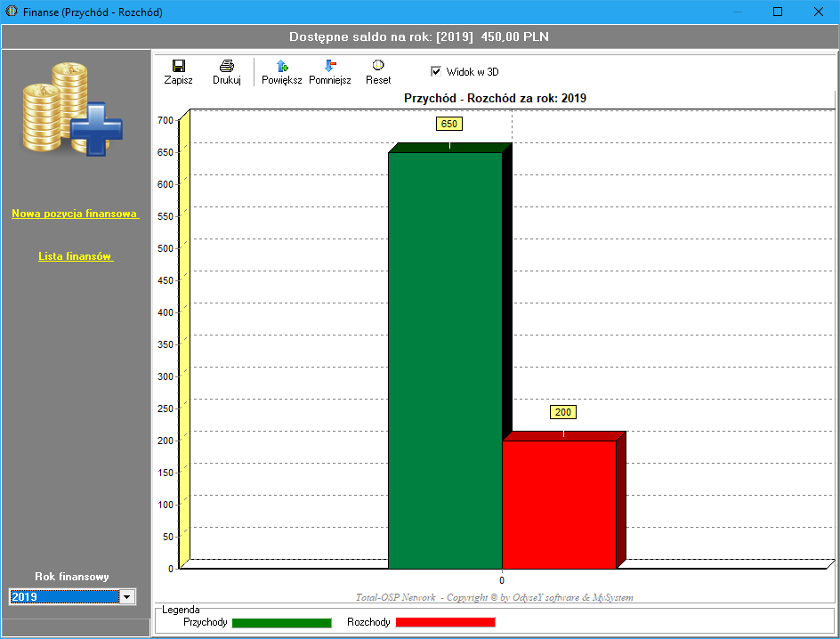Click the red expenses bar in chart
840x639 pixels.
[560, 505]
